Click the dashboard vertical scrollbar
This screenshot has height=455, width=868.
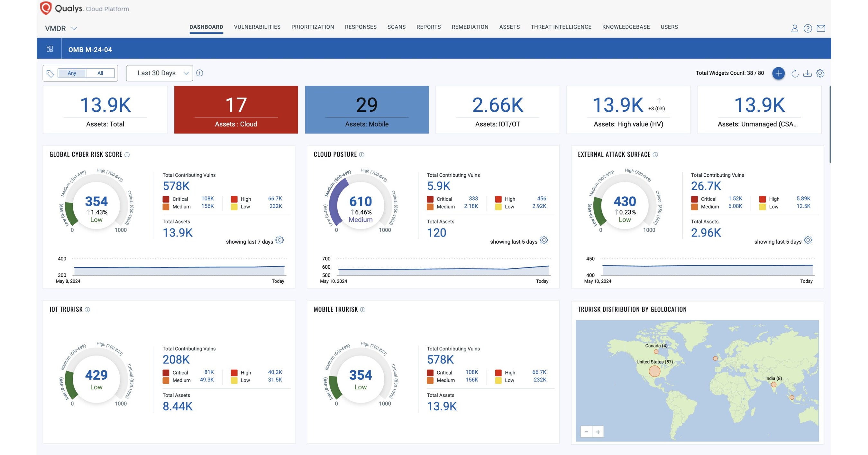pyautogui.click(x=830, y=124)
